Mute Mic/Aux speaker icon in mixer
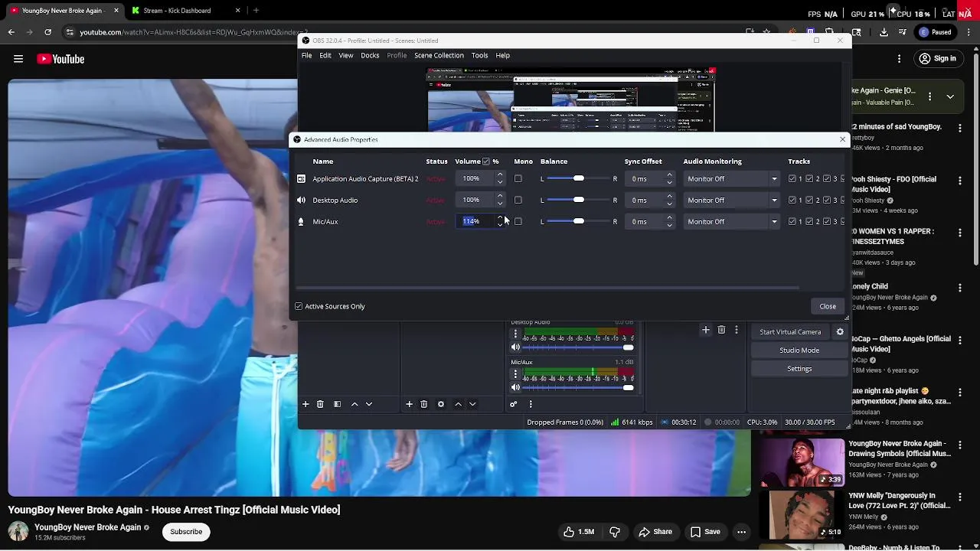Viewport: 980px width, 551px height. (515, 387)
